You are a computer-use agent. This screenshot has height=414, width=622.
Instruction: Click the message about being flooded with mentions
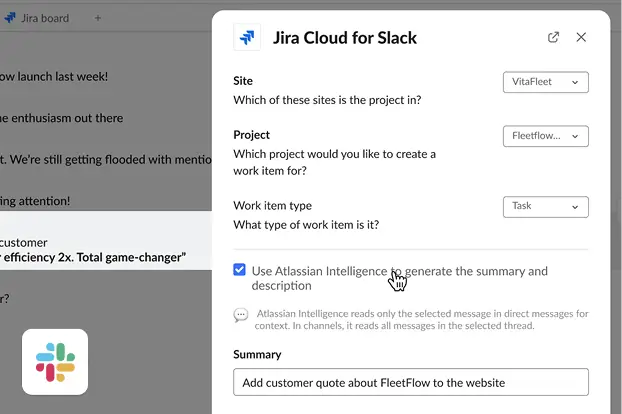click(100, 159)
